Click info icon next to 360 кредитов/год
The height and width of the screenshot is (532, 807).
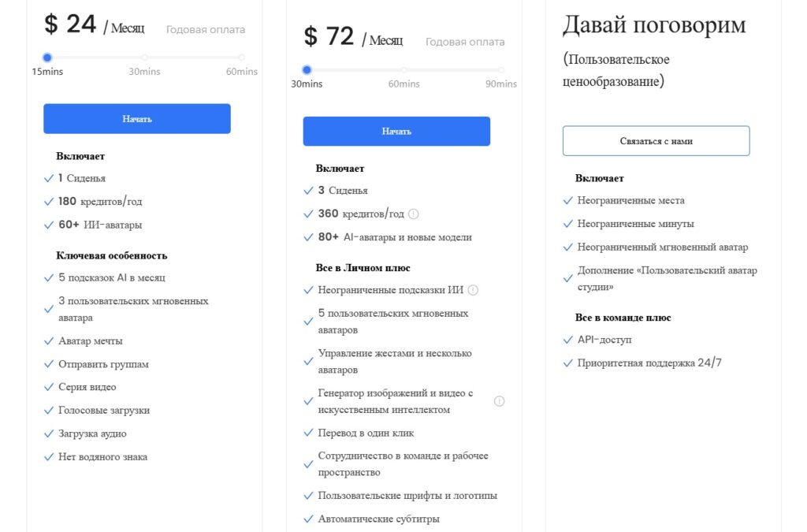pyautogui.click(x=413, y=214)
